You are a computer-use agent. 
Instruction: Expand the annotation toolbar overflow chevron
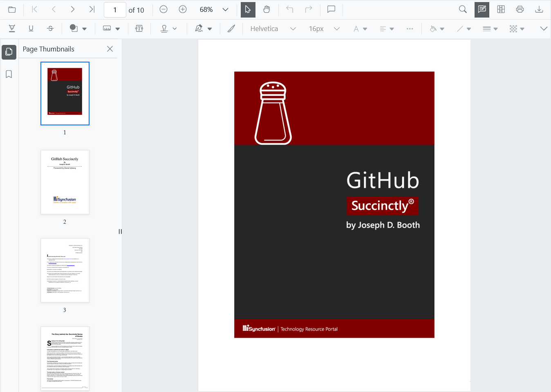pyautogui.click(x=544, y=29)
